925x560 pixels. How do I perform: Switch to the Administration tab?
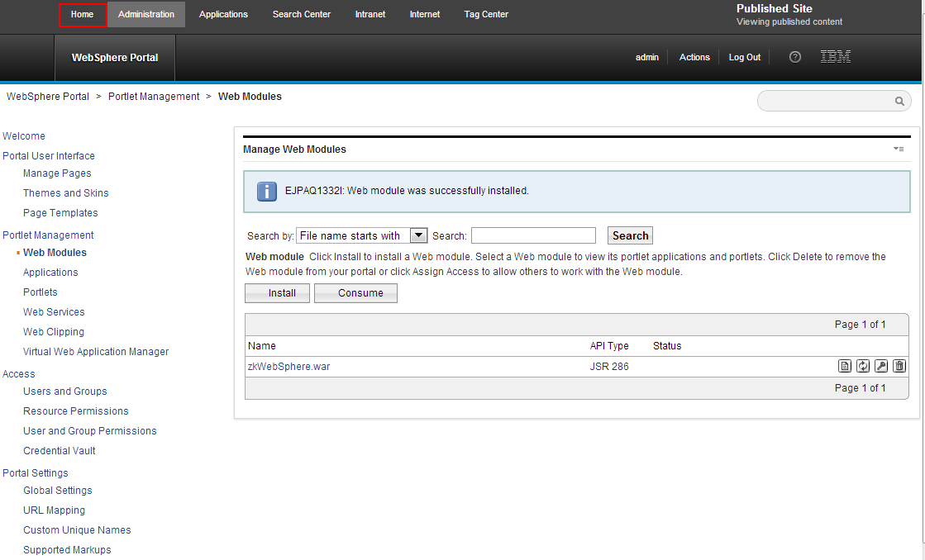(146, 14)
